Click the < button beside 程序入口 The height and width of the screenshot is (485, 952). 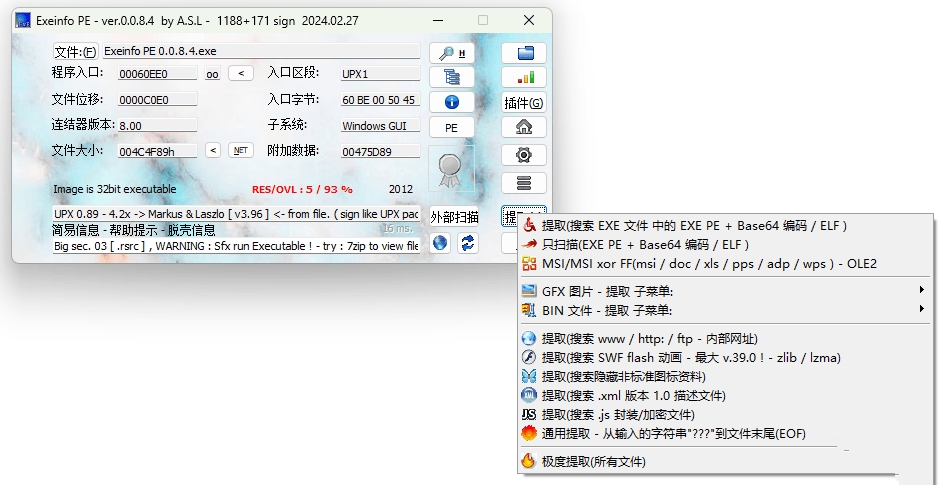(x=241, y=73)
